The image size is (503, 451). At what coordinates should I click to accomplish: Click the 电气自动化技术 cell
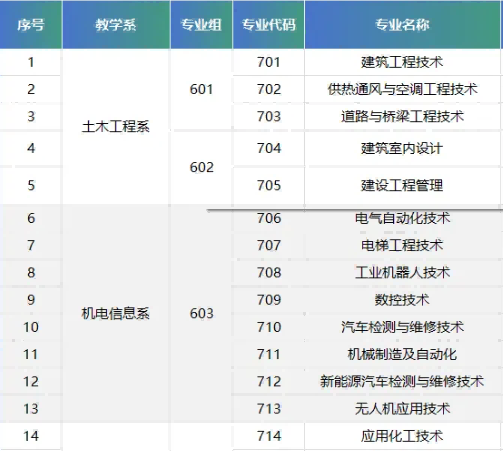tap(402, 218)
